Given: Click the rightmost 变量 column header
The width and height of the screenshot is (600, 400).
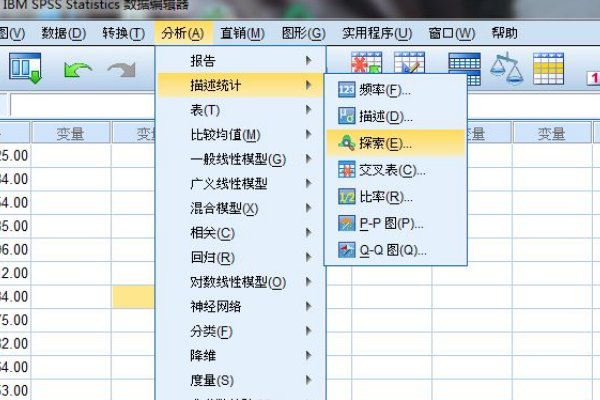Looking at the screenshot, I should click(551, 133).
